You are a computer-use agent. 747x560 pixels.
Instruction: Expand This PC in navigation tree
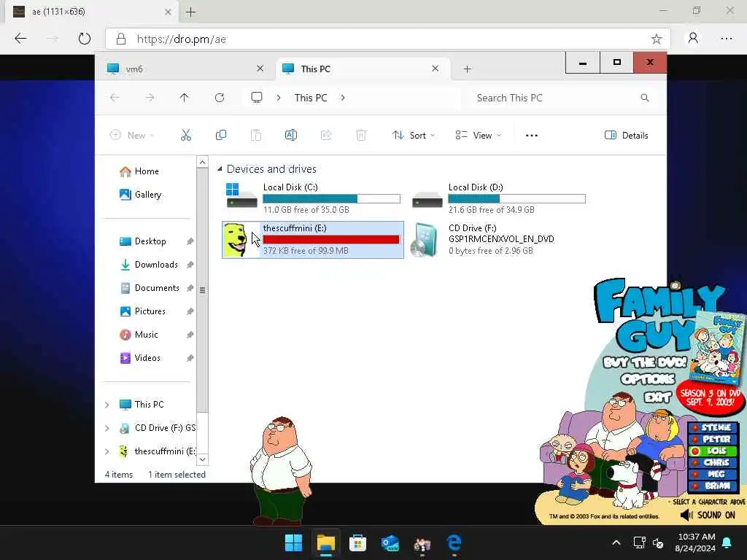[x=107, y=405]
